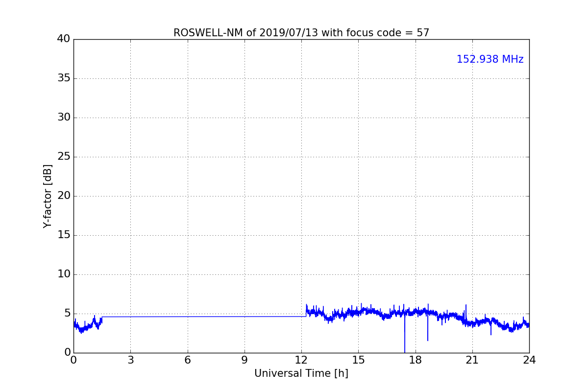
Task: Click y-axis tick label '40'
Action: point(64,39)
